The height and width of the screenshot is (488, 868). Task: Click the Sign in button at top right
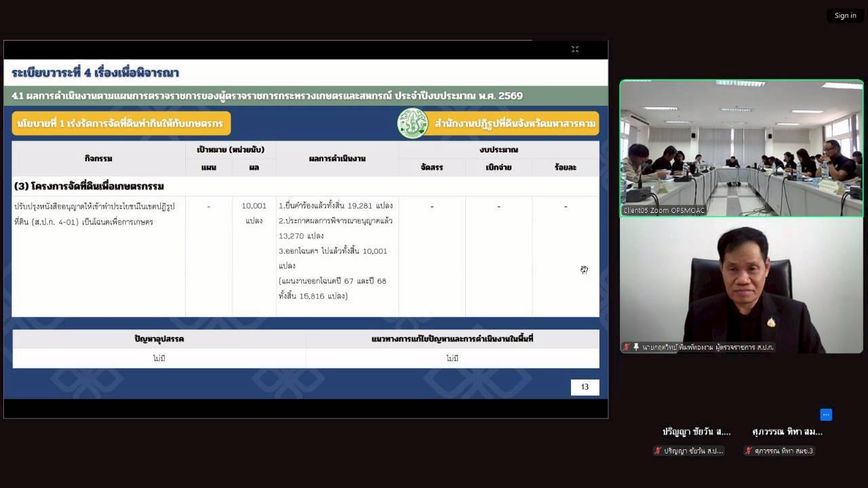(x=845, y=15)
